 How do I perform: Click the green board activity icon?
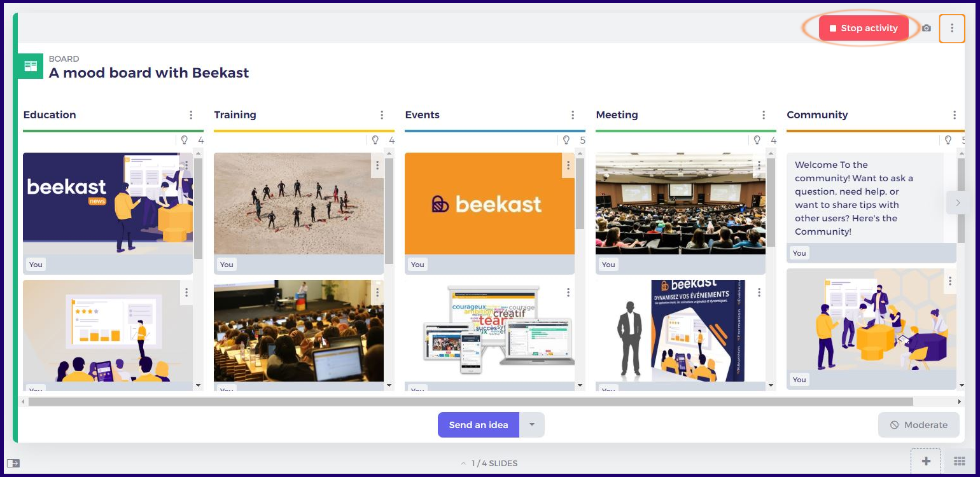tap(31, 66)
